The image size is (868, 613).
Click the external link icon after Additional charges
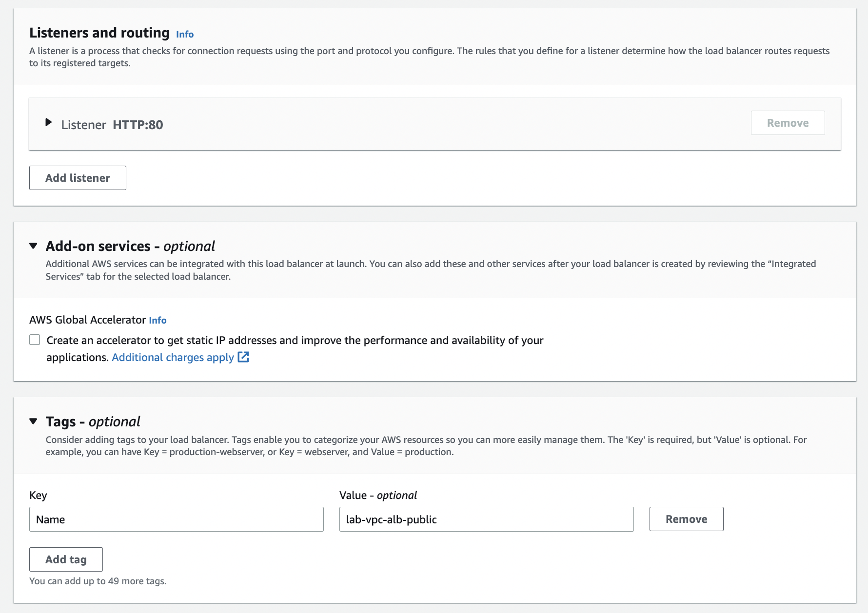[243, 357]
